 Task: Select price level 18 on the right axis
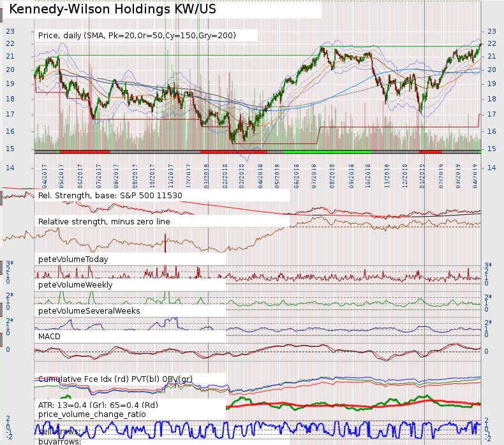point(492,99)
